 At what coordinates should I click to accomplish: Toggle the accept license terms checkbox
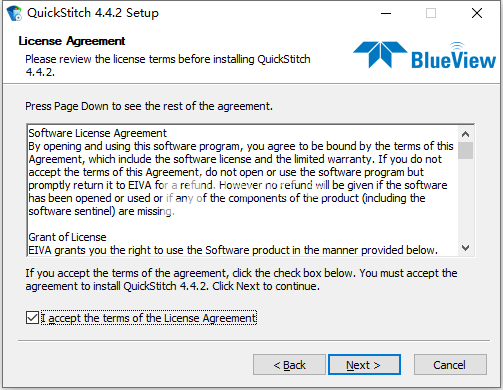click(32, 317)
